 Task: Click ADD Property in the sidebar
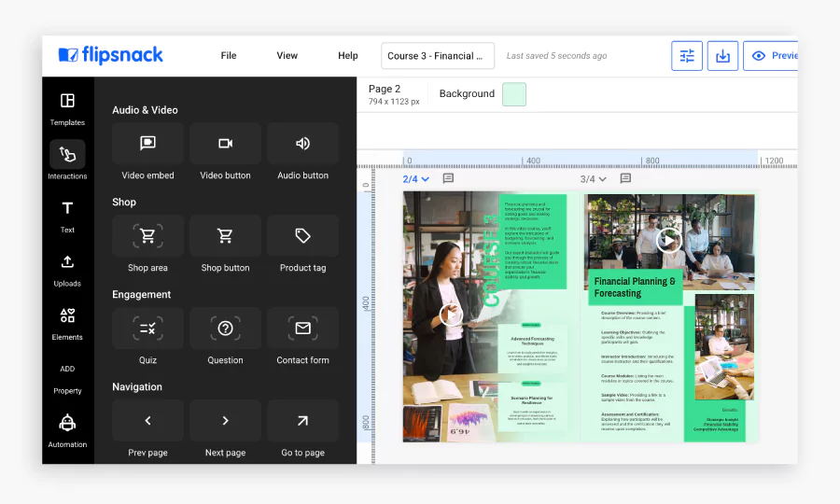click(67, 380)
